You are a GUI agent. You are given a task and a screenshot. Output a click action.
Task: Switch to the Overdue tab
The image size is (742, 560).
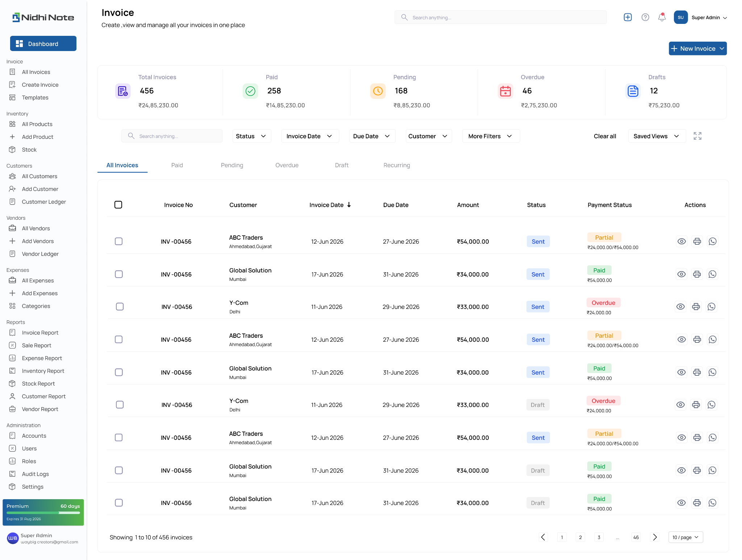click(x=287, y=165)
